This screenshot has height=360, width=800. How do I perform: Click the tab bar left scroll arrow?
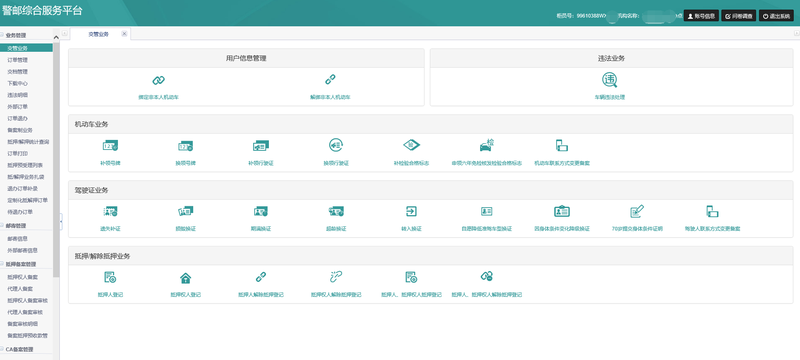[x=65, y=34]
